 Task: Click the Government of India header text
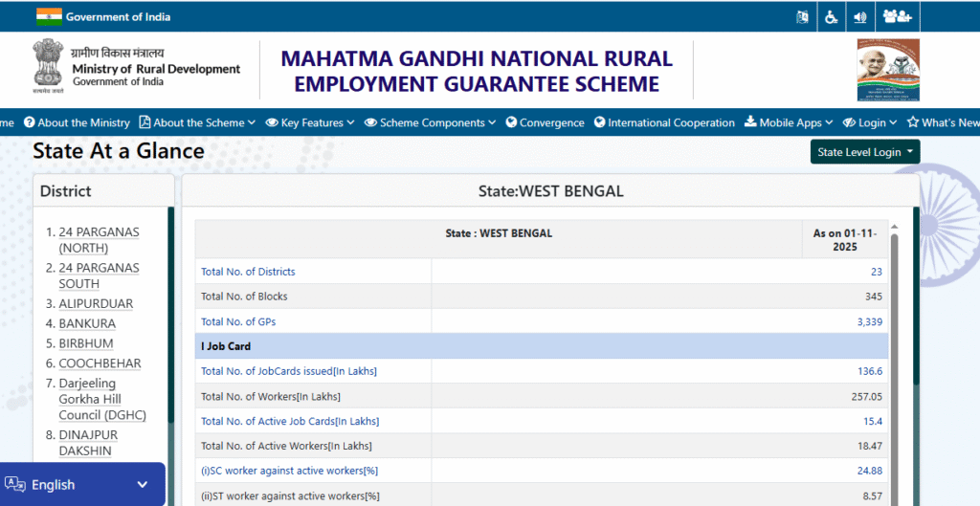(118, 17)
